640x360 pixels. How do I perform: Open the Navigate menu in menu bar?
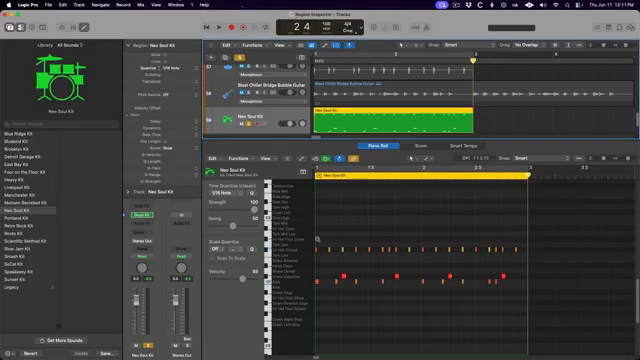point(100,5)
